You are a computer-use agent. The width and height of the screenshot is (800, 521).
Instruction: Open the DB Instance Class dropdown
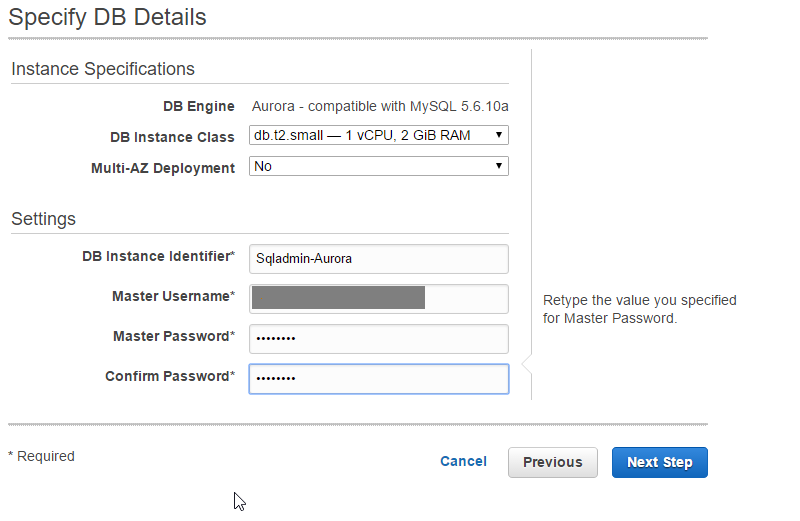(x=378, y=135)
